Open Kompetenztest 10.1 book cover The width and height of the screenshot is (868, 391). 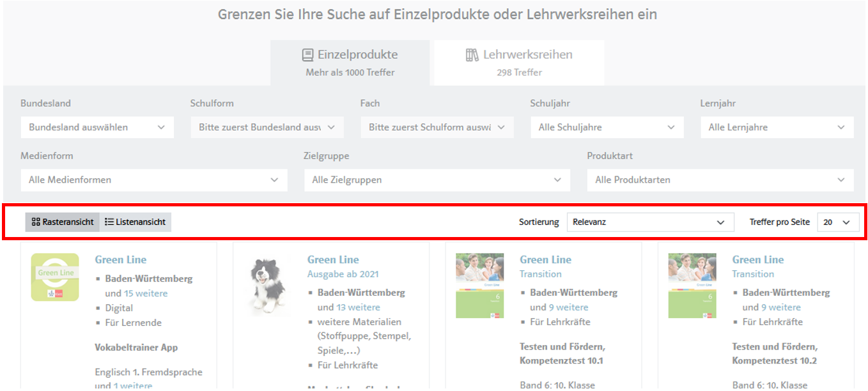click(479, 286)
